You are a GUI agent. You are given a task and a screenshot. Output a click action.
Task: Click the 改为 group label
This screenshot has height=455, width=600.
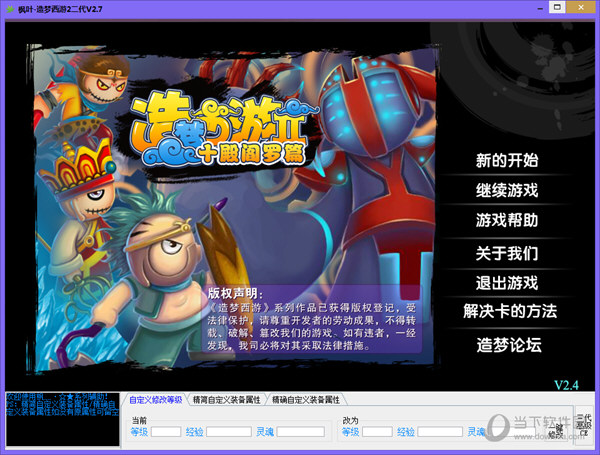click(x=351, y=420)
